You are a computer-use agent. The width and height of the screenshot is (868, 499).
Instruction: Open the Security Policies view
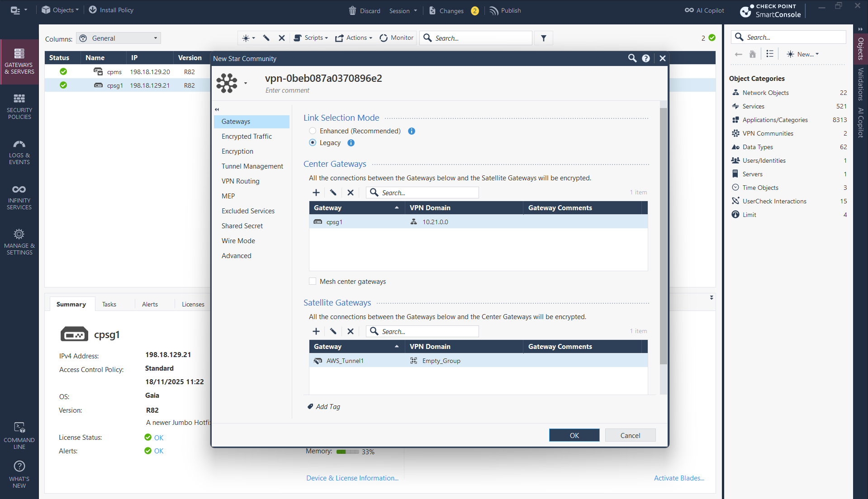pos(19,106)
